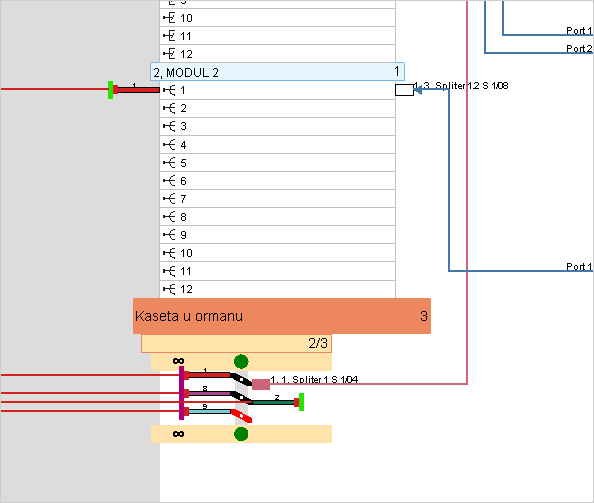Image resolution: width=594 pixels, height=503 pixels.
Task: Click the black splice marker on fiber 1
Action: click(x=241, y=379)
